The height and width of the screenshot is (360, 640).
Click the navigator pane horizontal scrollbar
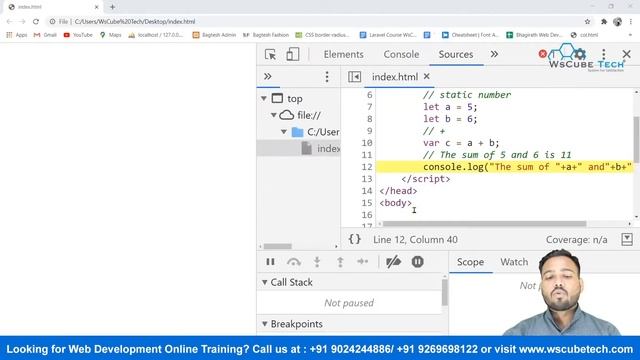(278, 246)
